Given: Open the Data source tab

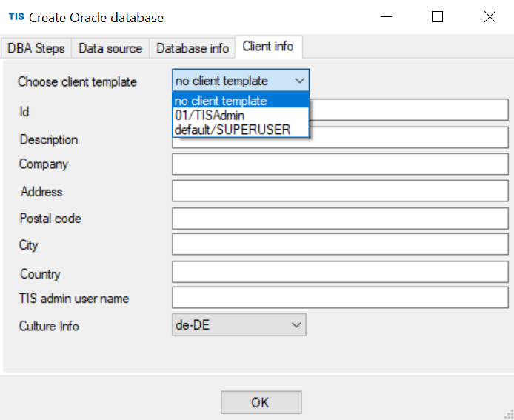Looking at the screenshot, I should [110, 49].
